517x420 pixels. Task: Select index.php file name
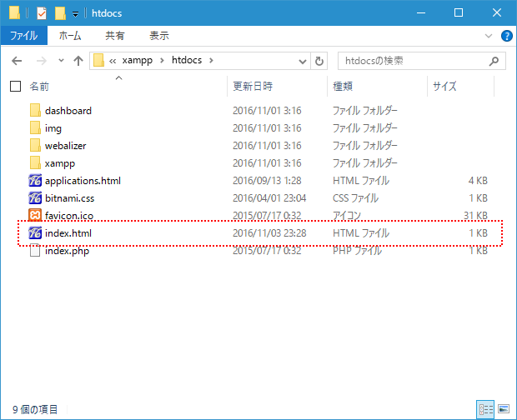point(67,251)
